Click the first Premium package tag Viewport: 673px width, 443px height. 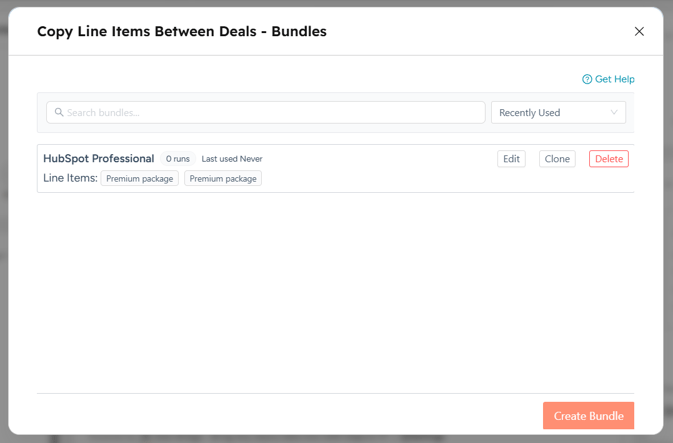(x=139, y=179)
